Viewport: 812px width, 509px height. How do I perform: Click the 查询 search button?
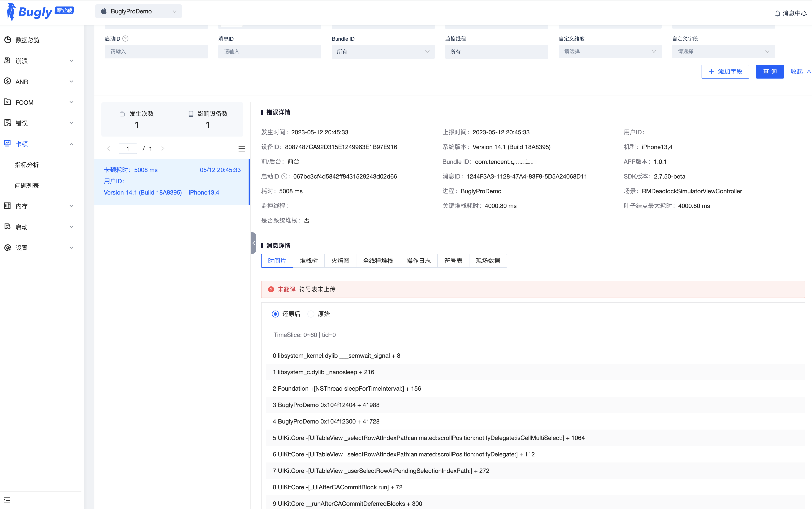click(770, 71)
